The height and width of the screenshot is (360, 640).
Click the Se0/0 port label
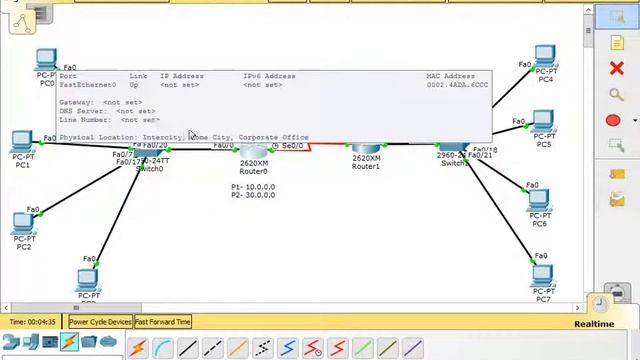[x=293, y=146]
